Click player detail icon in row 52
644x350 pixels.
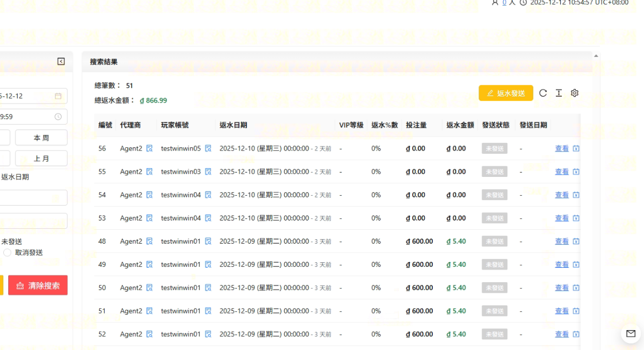click(208, 334)
